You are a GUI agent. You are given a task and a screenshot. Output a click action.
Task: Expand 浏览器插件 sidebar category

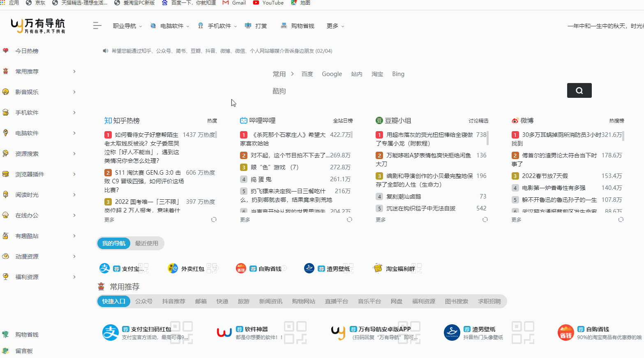[74, 174]
